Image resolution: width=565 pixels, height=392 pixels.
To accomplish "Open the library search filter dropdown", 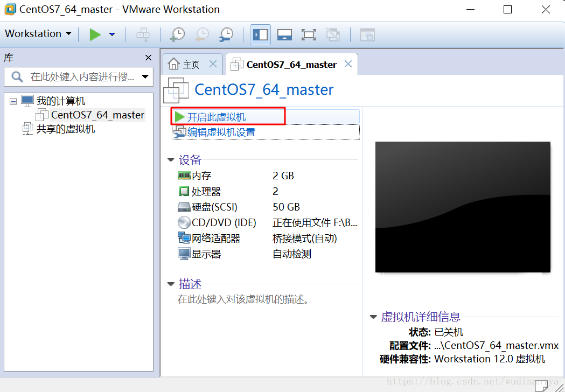I will click(x=145, y=76).
